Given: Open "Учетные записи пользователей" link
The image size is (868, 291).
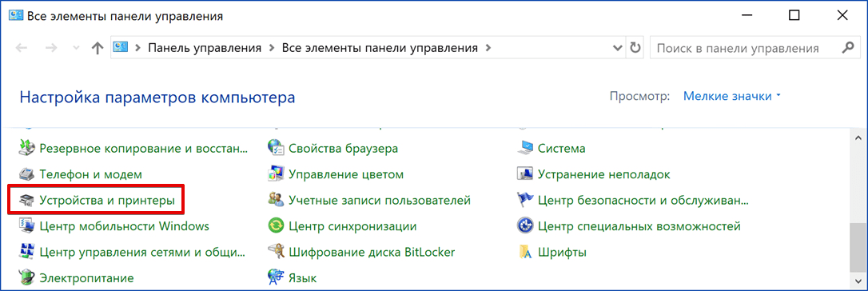Looking at the screenshot, I should 380,200.
